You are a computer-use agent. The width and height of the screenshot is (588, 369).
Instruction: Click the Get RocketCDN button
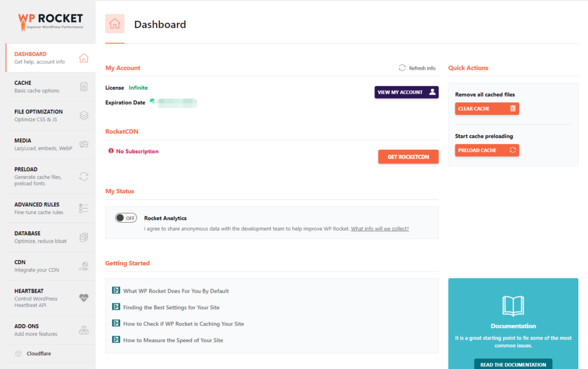click(408, 157)
